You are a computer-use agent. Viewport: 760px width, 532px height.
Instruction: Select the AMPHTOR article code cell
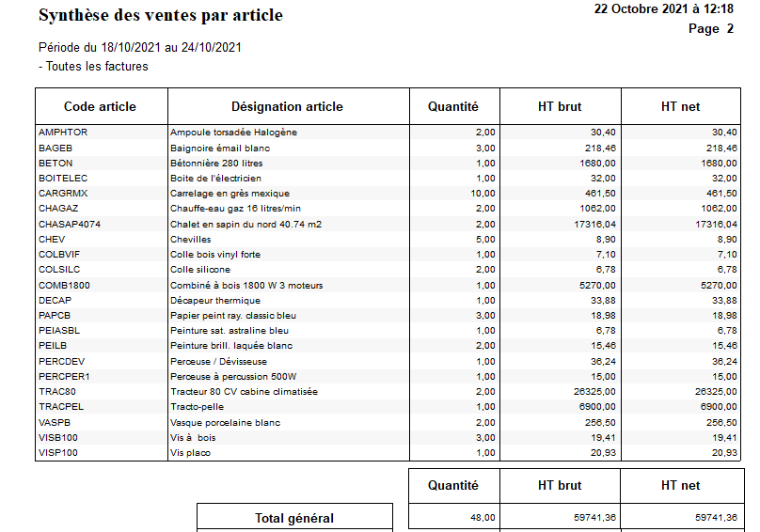click(63, 133)
